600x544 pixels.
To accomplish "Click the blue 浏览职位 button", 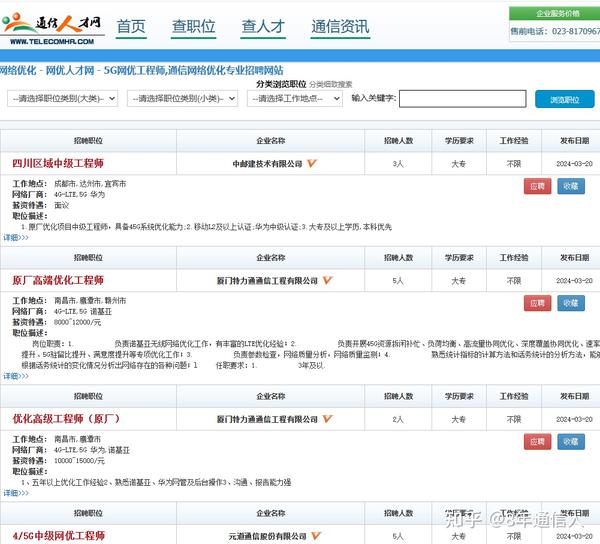I will pos(564,99).
